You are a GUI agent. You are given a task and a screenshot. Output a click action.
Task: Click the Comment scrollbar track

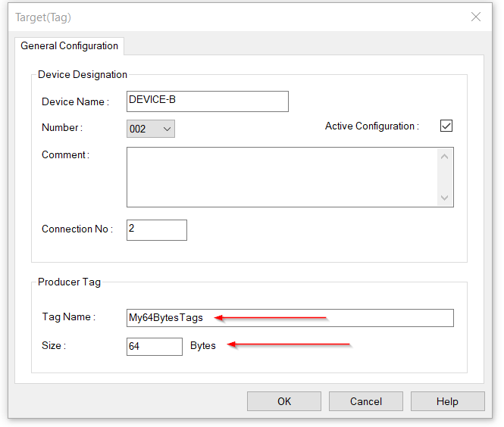click(445, 177)
